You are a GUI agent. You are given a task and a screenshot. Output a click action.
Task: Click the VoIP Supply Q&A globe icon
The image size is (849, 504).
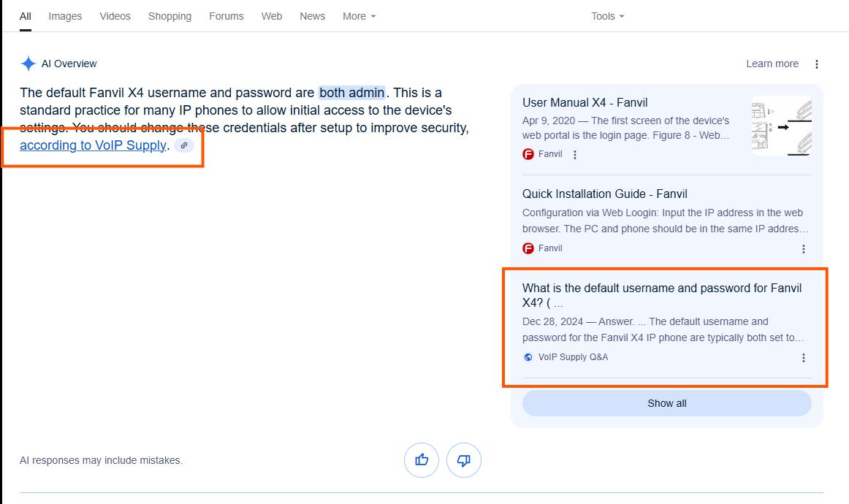528,357
